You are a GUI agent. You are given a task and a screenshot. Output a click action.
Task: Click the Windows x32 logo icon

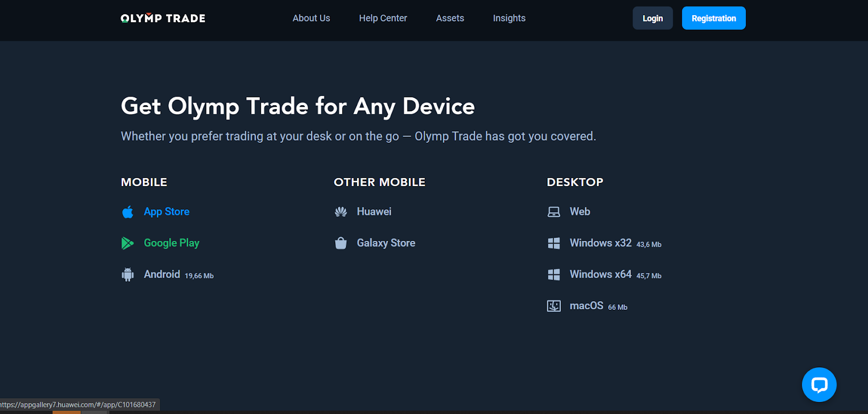tap(554, 243)
